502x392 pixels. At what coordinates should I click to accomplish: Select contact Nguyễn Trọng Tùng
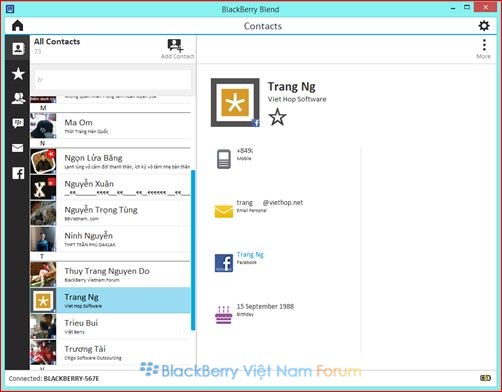tap(110, 213)
